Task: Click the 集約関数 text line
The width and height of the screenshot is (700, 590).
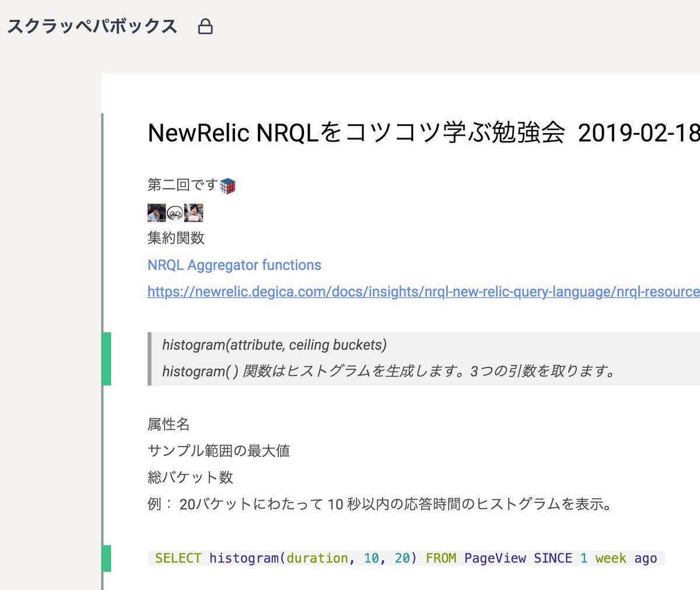Action: point(175,238)
